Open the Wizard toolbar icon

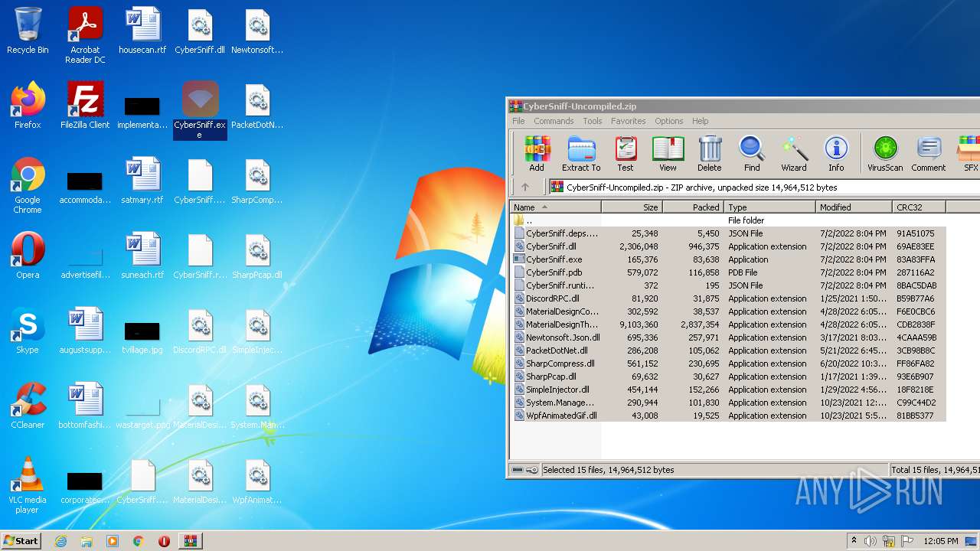(x=794, y=154)
